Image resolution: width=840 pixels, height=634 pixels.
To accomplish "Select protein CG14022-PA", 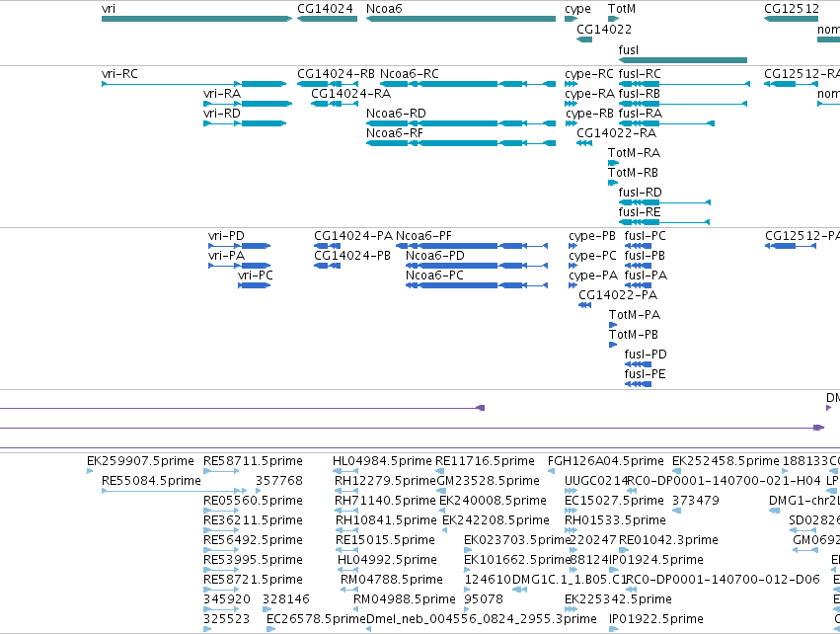I will (585, 305).
